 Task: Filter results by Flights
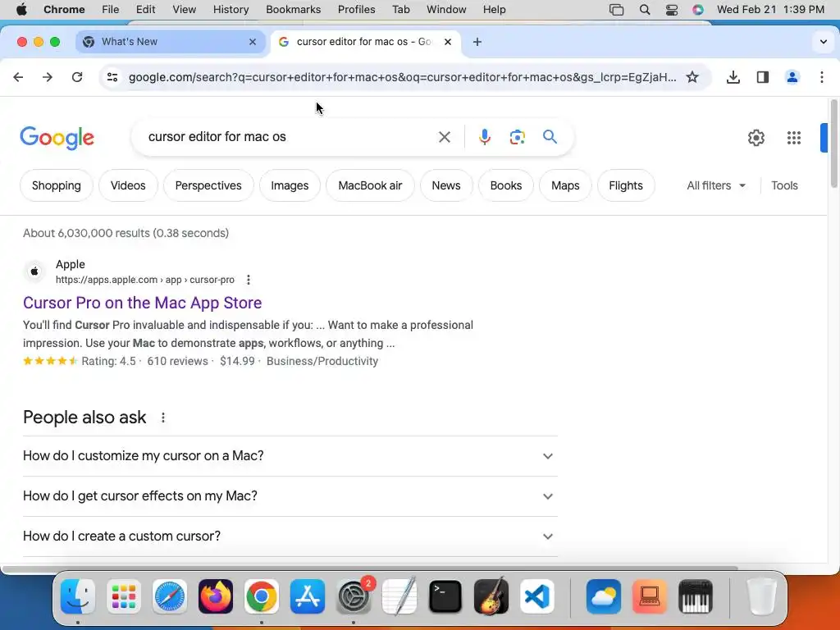[x=626, y=185]
